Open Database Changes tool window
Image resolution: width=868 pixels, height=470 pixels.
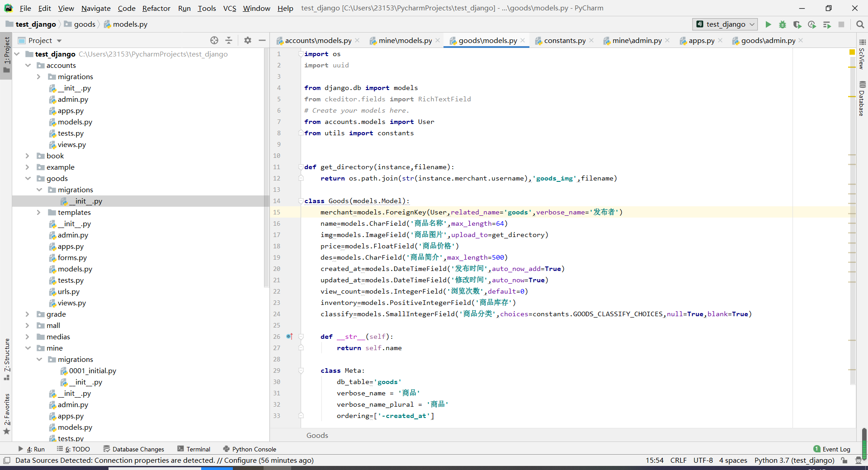(134, 449)
